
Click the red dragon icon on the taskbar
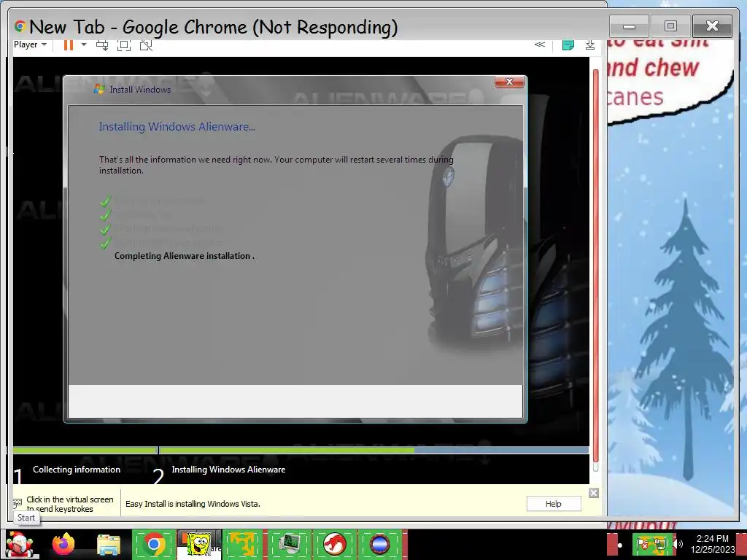point(335,544)
